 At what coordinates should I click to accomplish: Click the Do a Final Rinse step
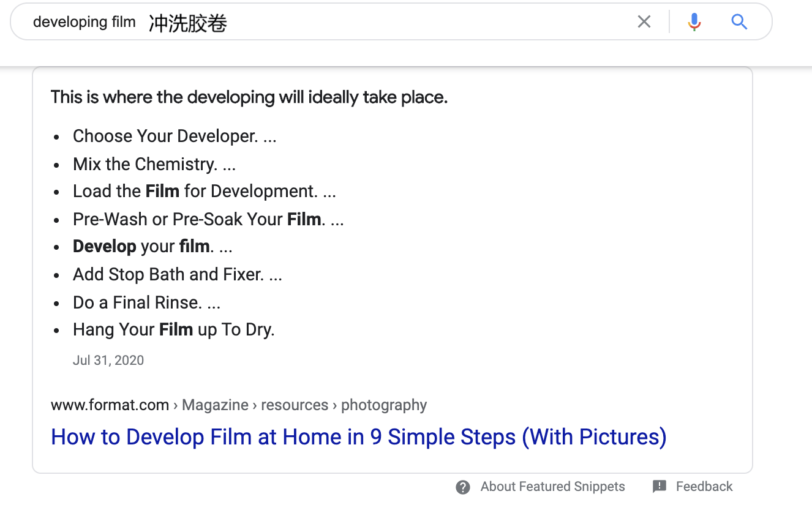146,302
